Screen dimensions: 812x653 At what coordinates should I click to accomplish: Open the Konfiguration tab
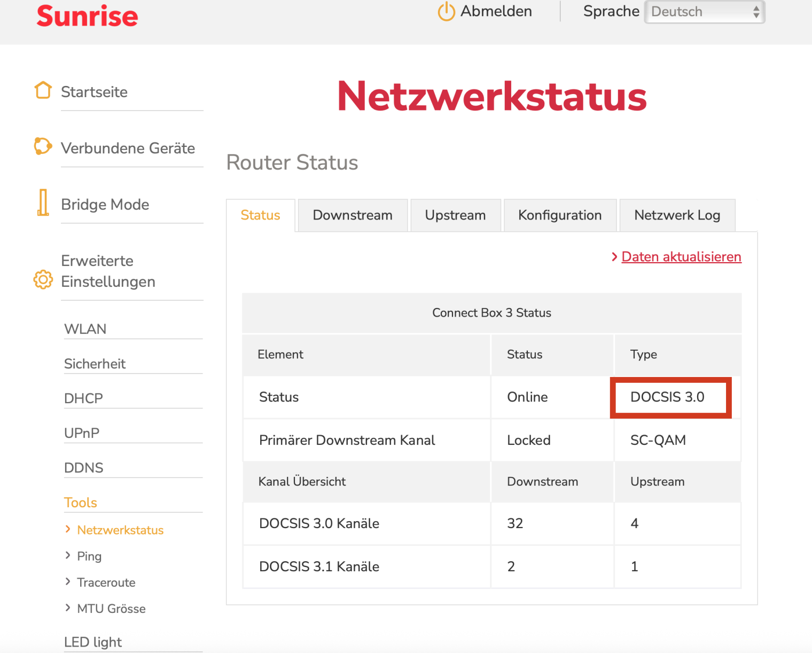click(x=560, y=215)
